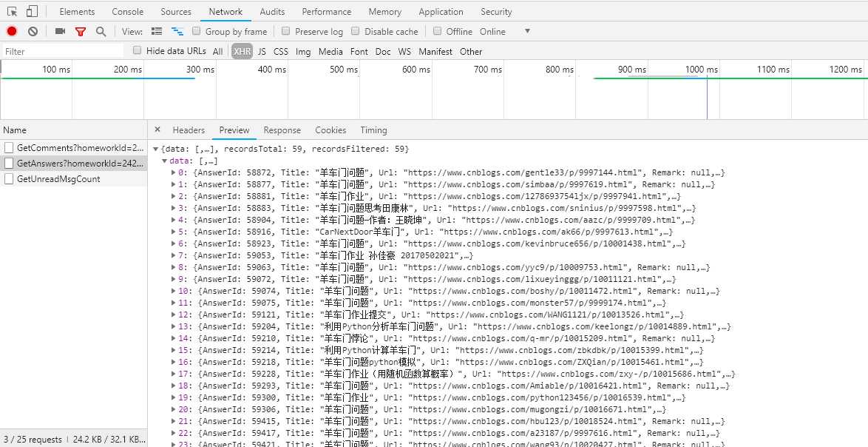Filter requests by WS type
This screenshot has width=868, height=447.
click(404, 52)
